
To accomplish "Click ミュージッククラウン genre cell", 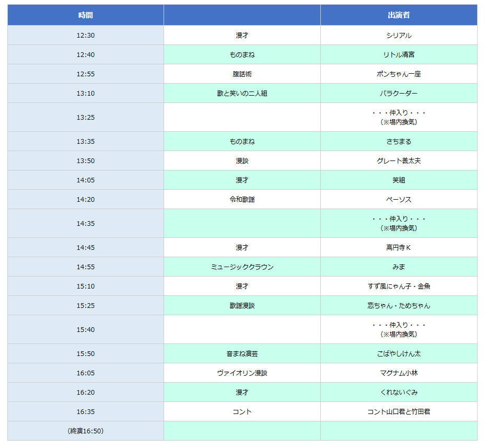I will click(242, 267).
